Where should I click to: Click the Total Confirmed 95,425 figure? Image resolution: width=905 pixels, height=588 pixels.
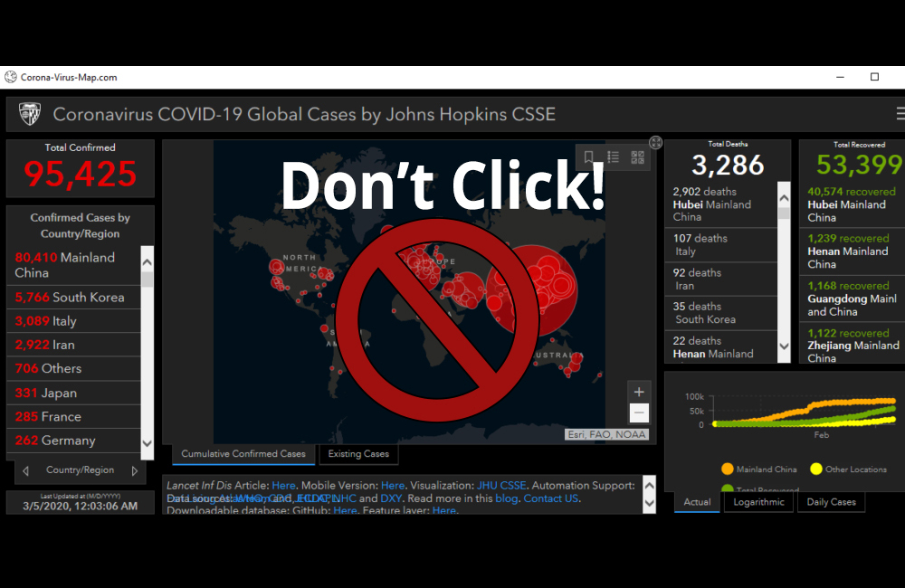(x=81, y=174)
